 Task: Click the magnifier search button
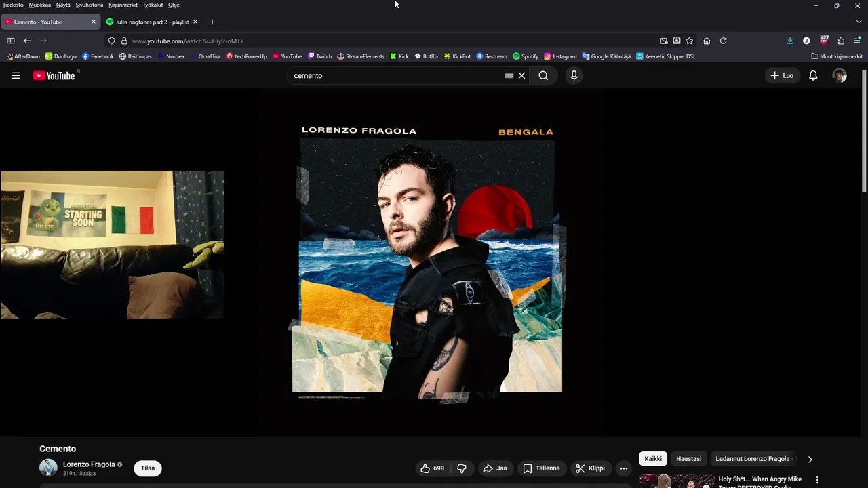(x=543, y=75)
